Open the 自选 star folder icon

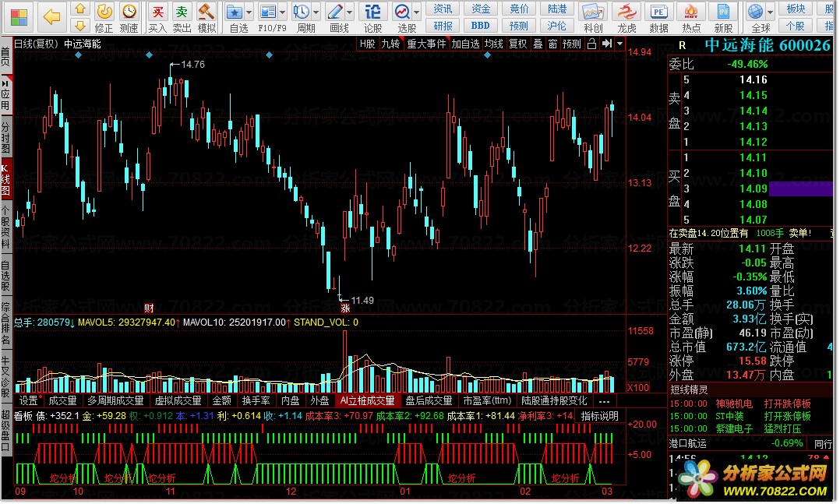coord(235,16)
